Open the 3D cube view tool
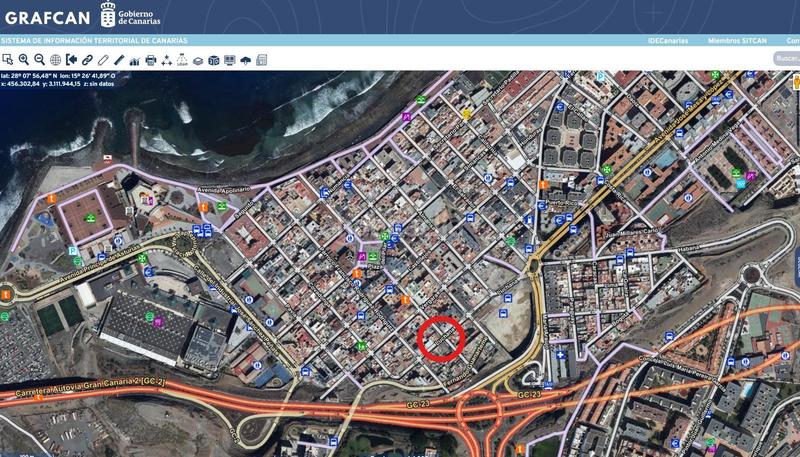This screenshot has width=800, height=457. coord(214,60)
